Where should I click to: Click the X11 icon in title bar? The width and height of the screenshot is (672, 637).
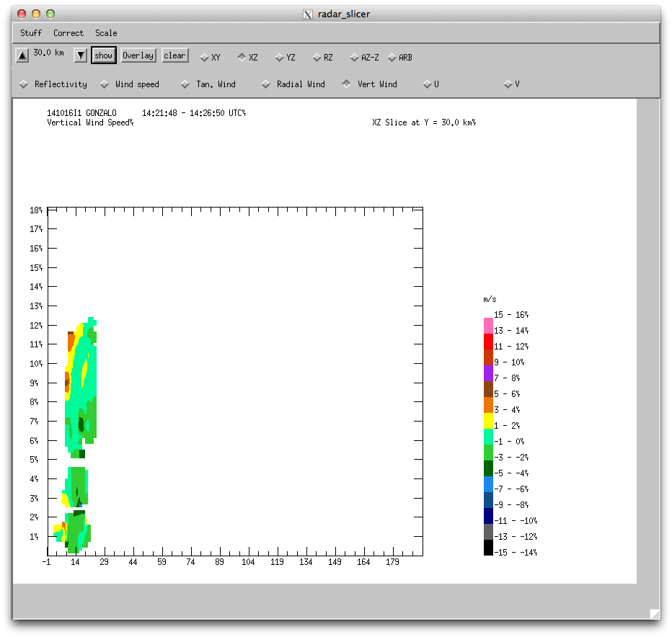click(x=308, y=14)
